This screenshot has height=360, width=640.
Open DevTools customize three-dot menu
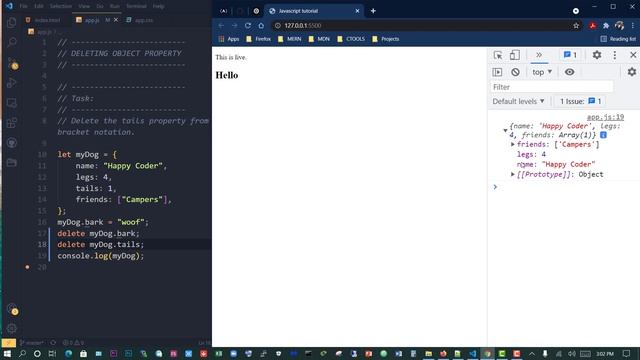[x=615, y=55]
